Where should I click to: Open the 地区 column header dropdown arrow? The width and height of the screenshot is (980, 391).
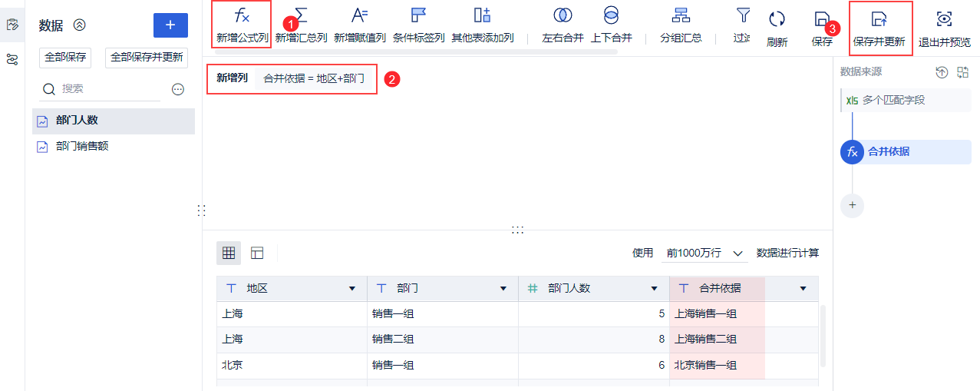pyautogui.click(x=352, y=289)
